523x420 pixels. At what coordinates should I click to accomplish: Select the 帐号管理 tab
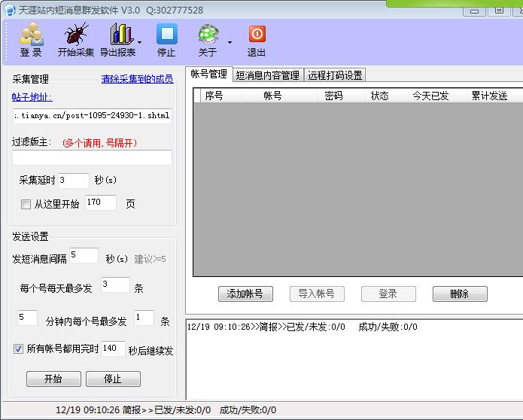pos(208,75)
